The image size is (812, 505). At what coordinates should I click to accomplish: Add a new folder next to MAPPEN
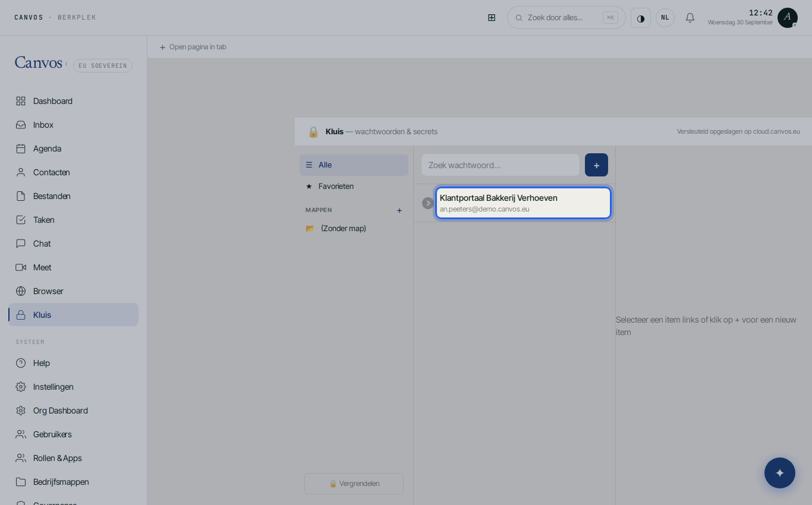tap(399, 210)
